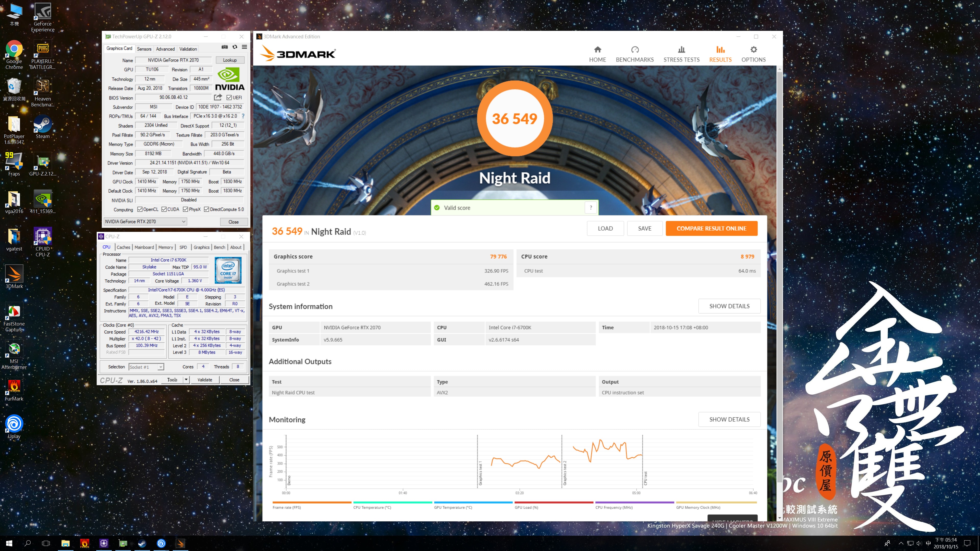Click the GPU Temperature blue legend bar

tap(473, 502)
